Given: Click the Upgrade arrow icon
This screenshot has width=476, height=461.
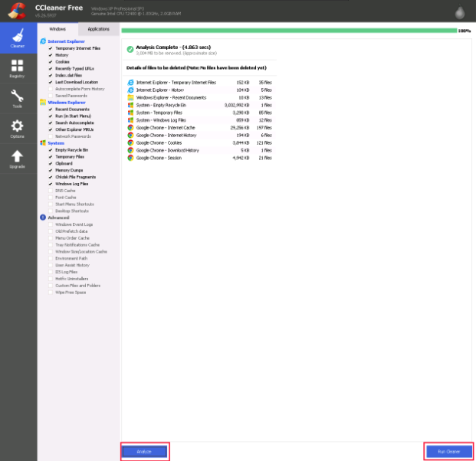Looking at the screenshot, I should tap(17, 156).
